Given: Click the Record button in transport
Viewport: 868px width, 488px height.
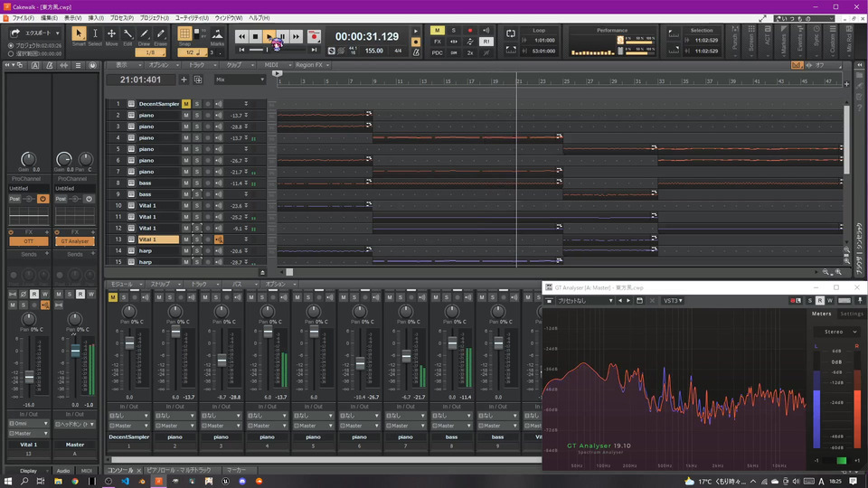Looking at the screenshot, I should click(x=314, y=36).
